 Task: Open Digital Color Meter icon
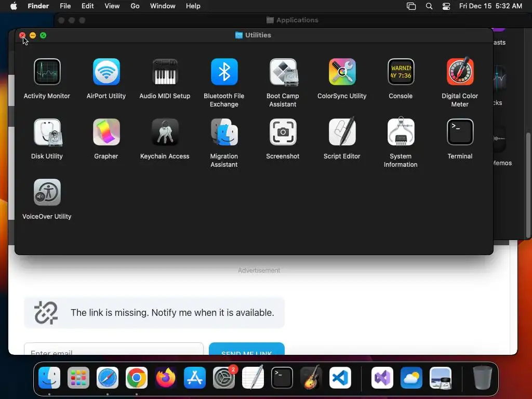point(460,72)
